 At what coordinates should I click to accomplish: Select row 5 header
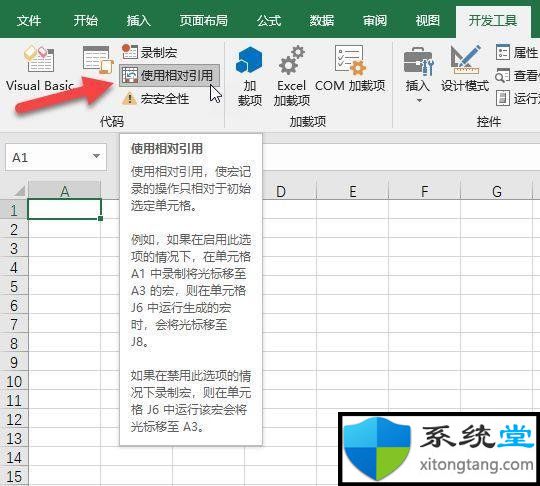(14, 286)
